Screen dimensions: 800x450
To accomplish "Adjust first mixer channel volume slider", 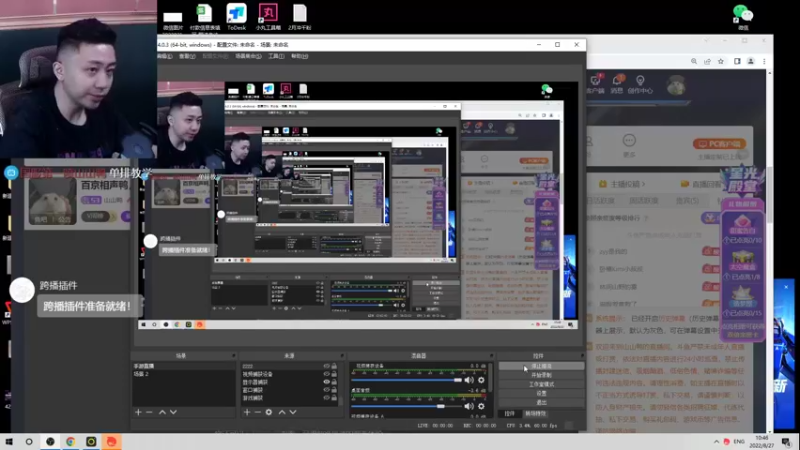I will tap(407, 380).
